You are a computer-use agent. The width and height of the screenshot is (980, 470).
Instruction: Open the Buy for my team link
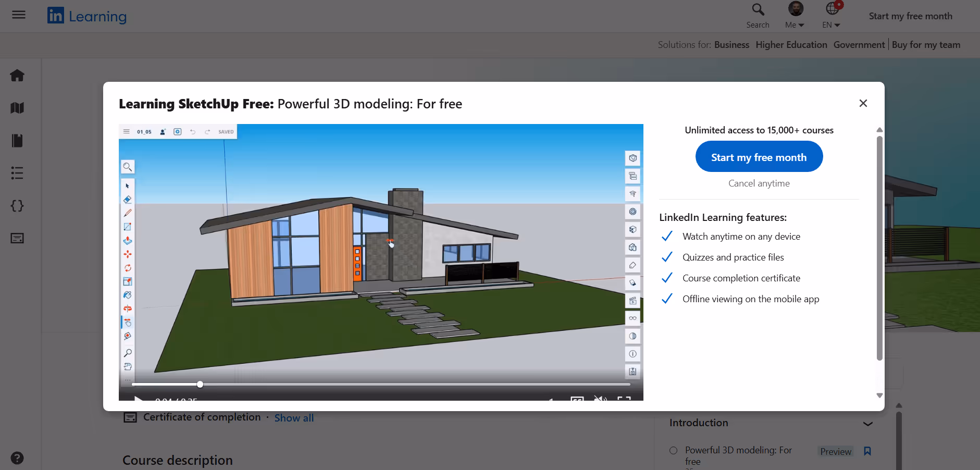(x=926, y=45)
